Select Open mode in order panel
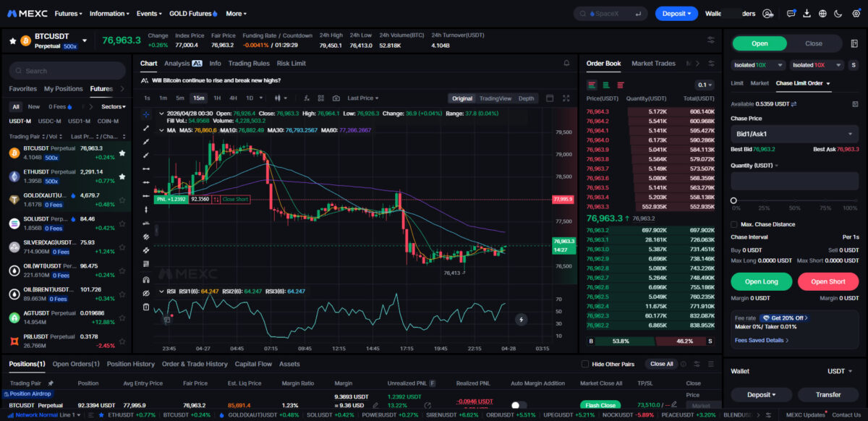The image size is (868, 421). [759, 43]
